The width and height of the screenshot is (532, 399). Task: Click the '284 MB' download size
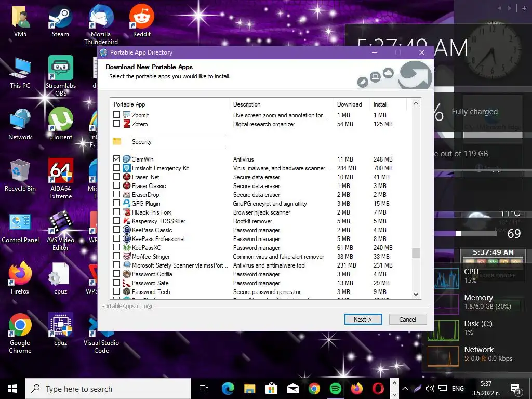click(x=347, y=168)
